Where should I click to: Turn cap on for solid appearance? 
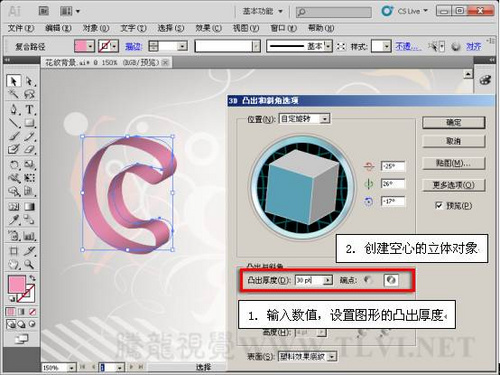pos(368,280)
